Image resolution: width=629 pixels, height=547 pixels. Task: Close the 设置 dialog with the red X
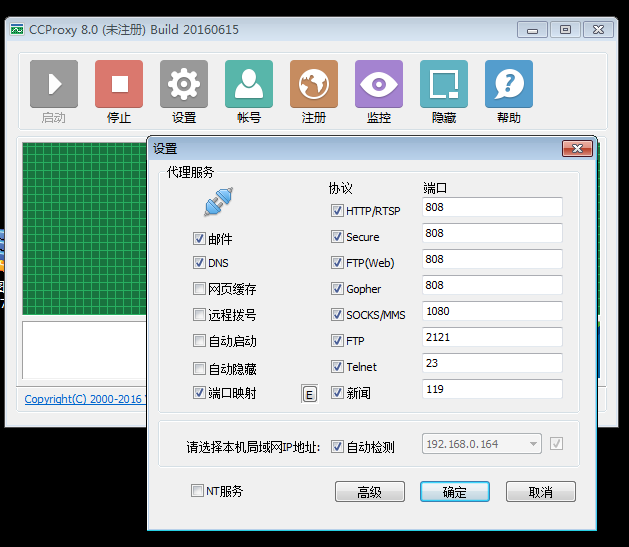point(577,149)
